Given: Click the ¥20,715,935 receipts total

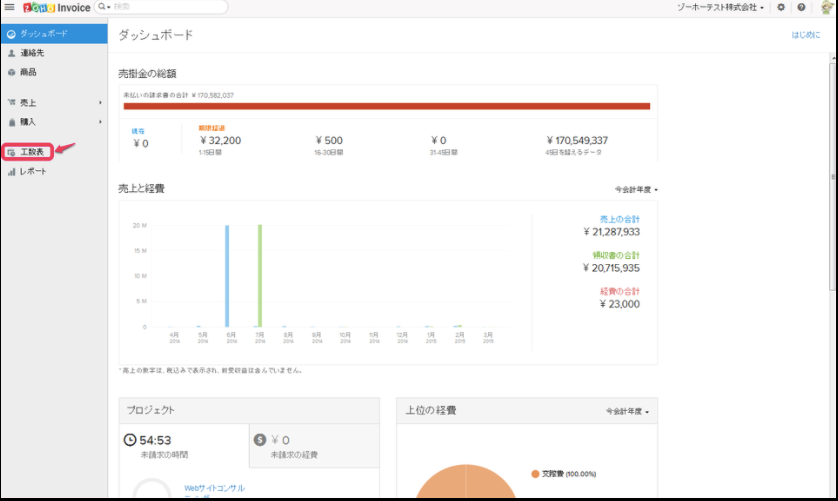Looking at the screenshot, I should tap(611, 268).
